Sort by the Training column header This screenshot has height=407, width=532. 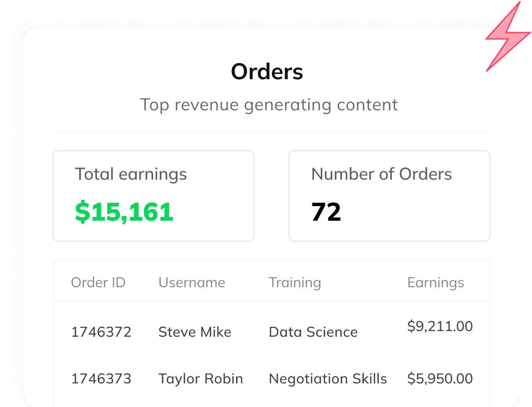click(x=295, y=283)
